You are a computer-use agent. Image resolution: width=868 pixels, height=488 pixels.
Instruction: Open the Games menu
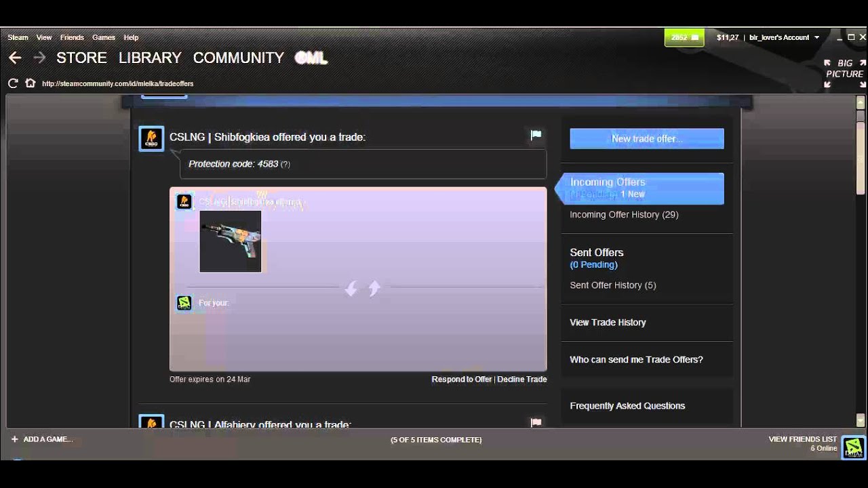point(104,37)
